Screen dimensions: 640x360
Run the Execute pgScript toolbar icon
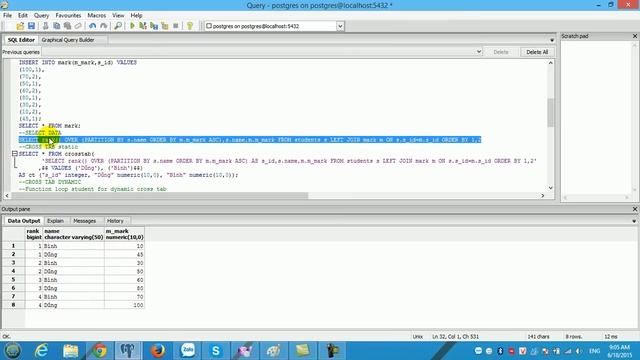pos(143,26)
